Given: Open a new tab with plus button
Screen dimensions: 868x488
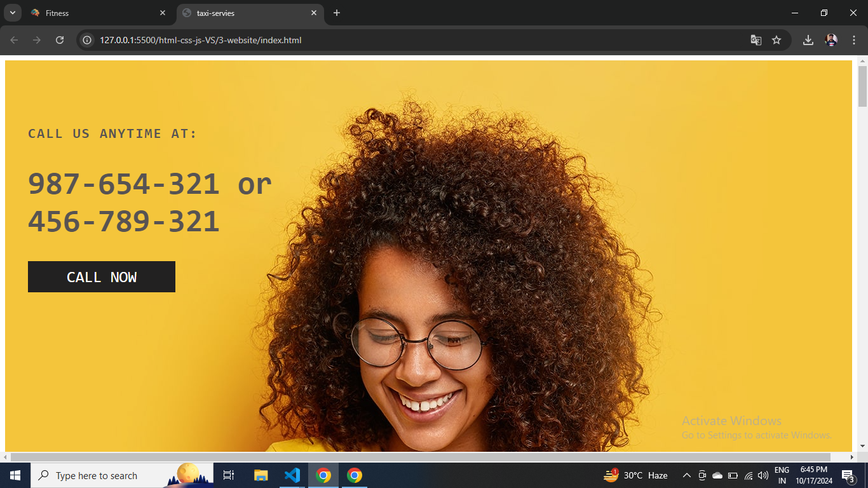Looking at the screenshot, I should [x=337, y=13].
